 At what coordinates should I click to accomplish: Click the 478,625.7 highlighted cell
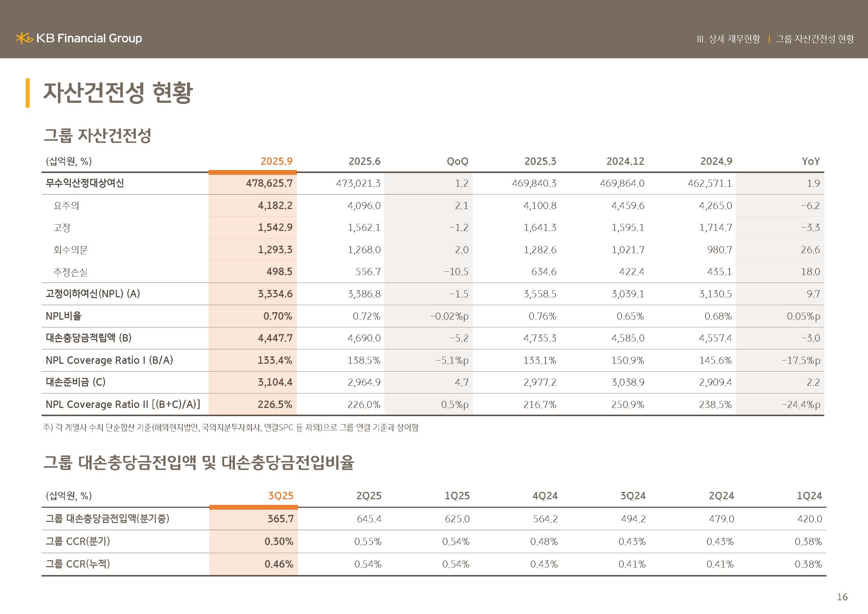tap(269, 183)
